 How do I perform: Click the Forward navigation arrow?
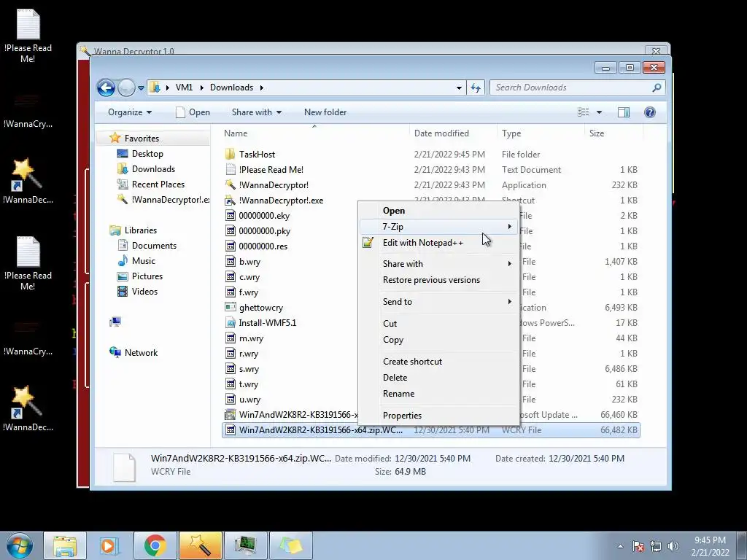pyautogui.click(x=126, y=87)
